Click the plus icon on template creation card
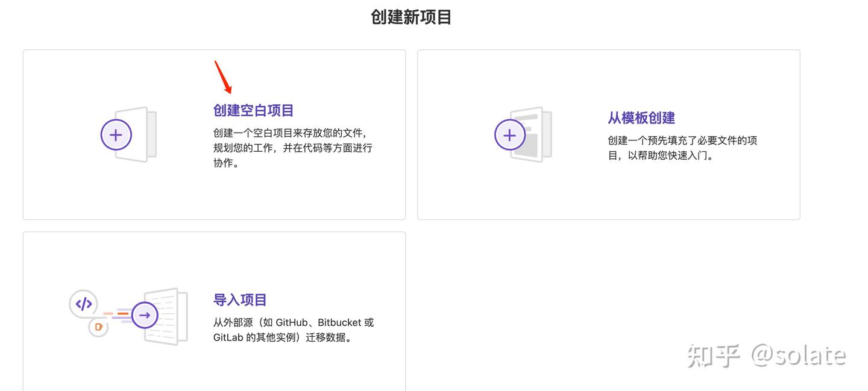The image size is (868, 391). point(510,134)
